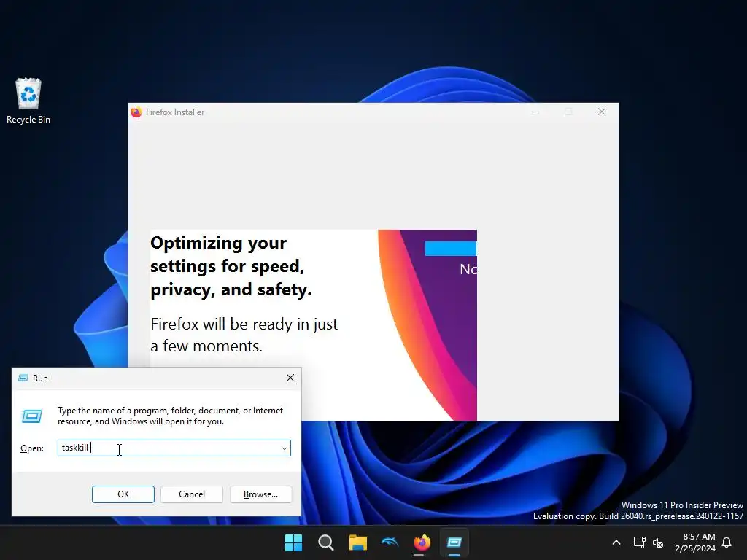Open taskbar Search
747x560 pixels.
click(x=326, y=542)
